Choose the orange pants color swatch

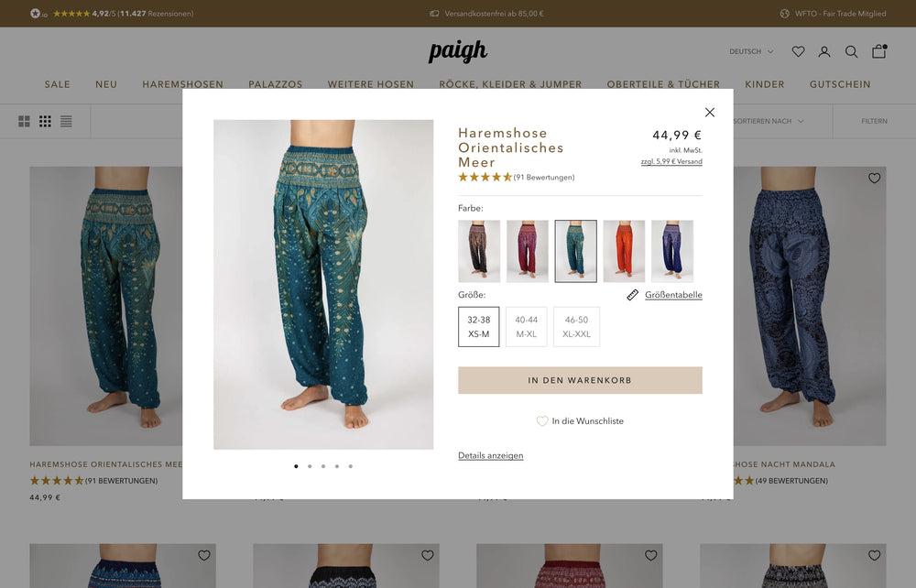coord(624,251)
